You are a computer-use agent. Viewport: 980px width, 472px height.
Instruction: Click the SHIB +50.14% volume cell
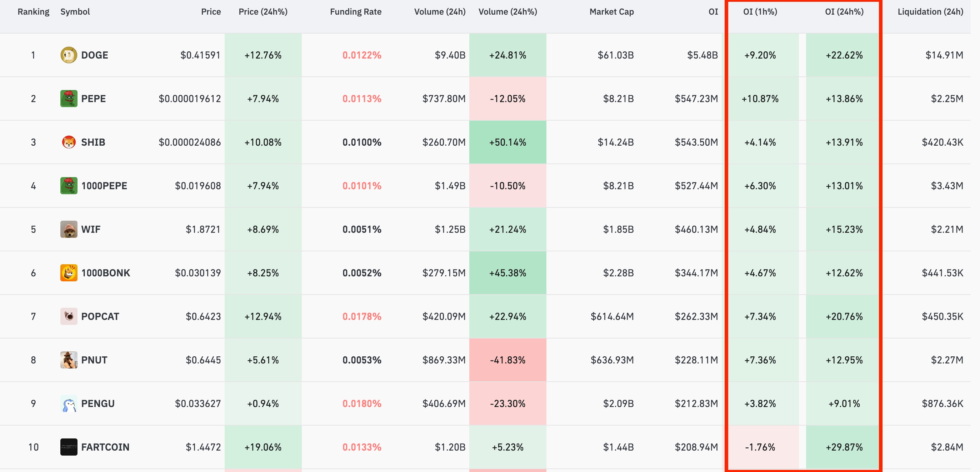tap(507, 142)
